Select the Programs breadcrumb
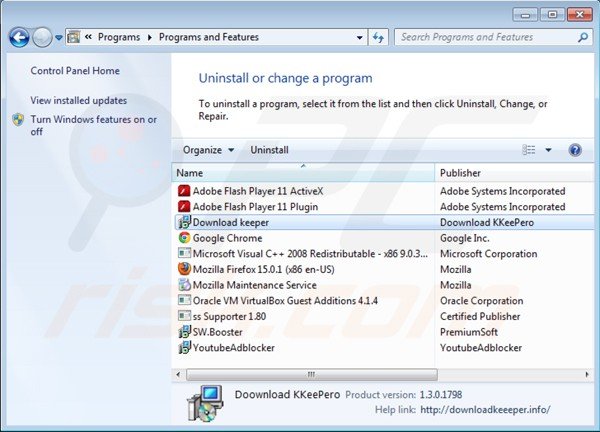This screenshot has width=600, height=432. [119, 37]
